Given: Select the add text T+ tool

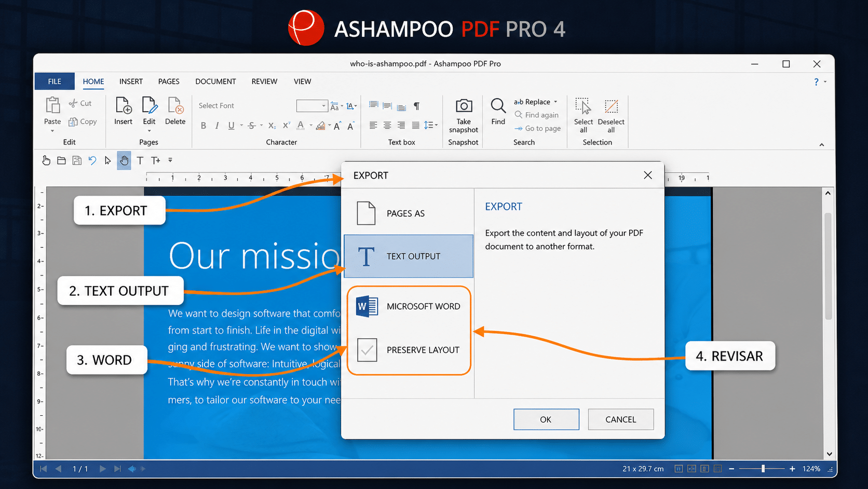Looking at the screenshot, I should click(156, 161).
